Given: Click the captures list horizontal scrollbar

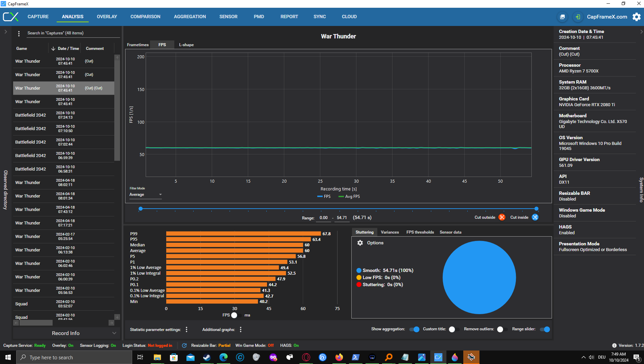Looking at the screenshot, I should tap(36, 323).
